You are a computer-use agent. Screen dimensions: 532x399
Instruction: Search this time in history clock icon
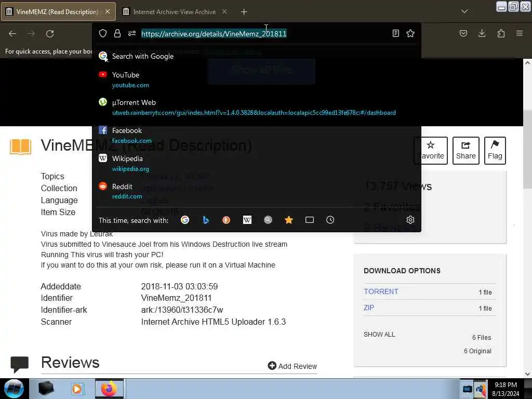pyautogui.click(x=330, y=220)
